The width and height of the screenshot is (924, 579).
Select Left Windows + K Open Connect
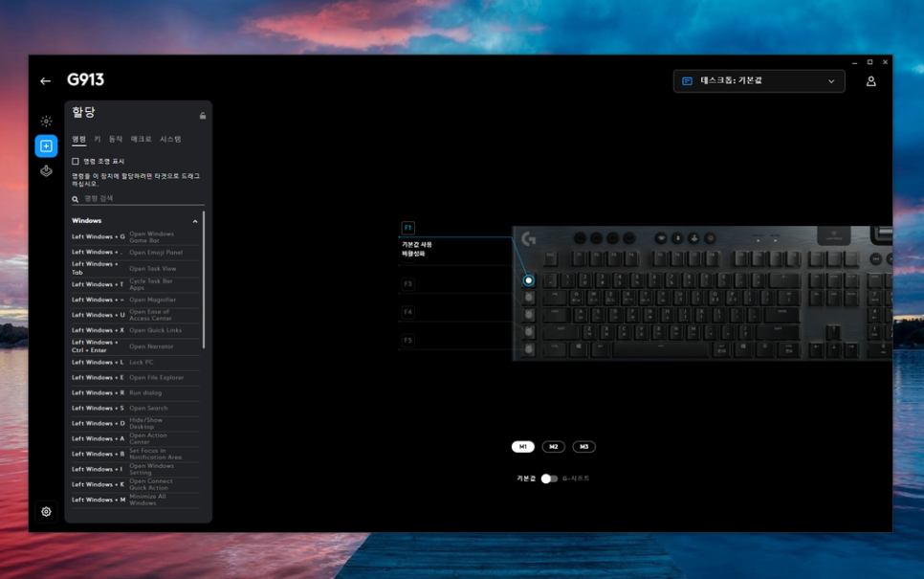[136, 484]
